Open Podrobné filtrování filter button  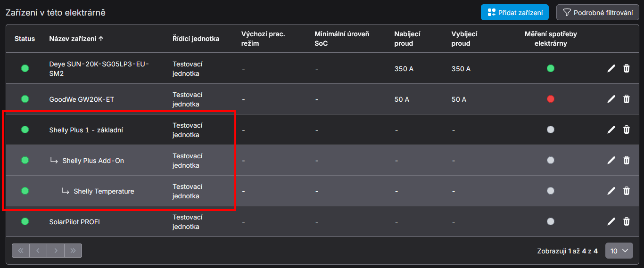[x=597, y=13]
